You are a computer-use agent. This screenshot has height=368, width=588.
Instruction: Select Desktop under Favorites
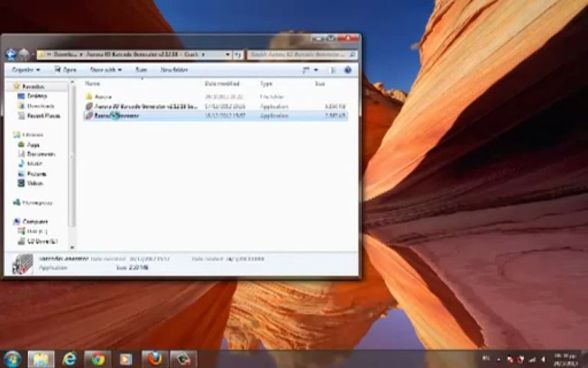37,96
